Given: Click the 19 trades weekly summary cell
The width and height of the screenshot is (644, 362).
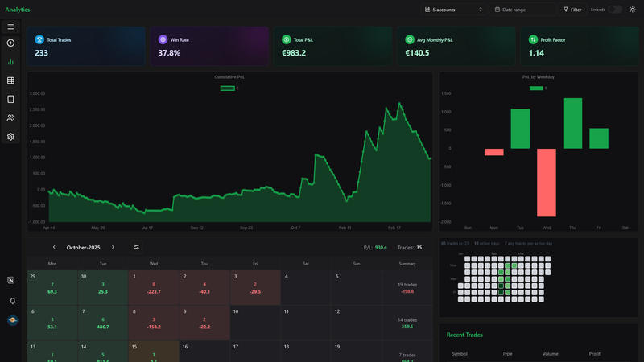Looking at the screenshot, I should (x=407, y=288).
